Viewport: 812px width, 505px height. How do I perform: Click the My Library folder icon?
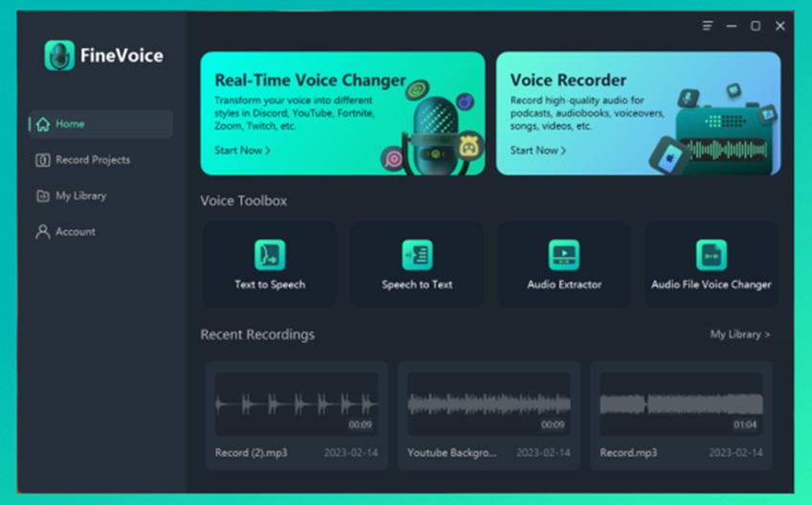click(42, 196)
